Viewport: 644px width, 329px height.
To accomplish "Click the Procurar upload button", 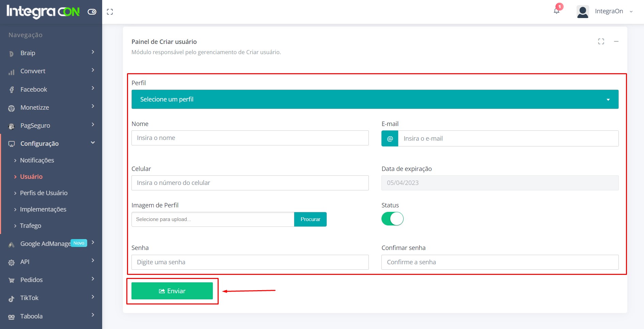I will [x=310, y=219].
